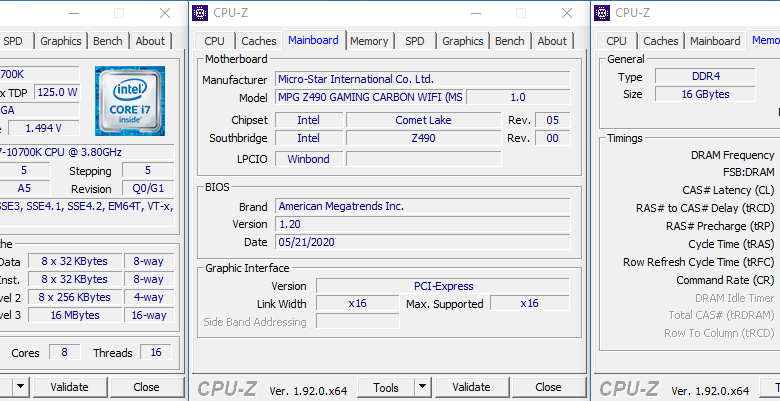
Task: Close middle CPU-Z window with X
Action: (567, 13)
